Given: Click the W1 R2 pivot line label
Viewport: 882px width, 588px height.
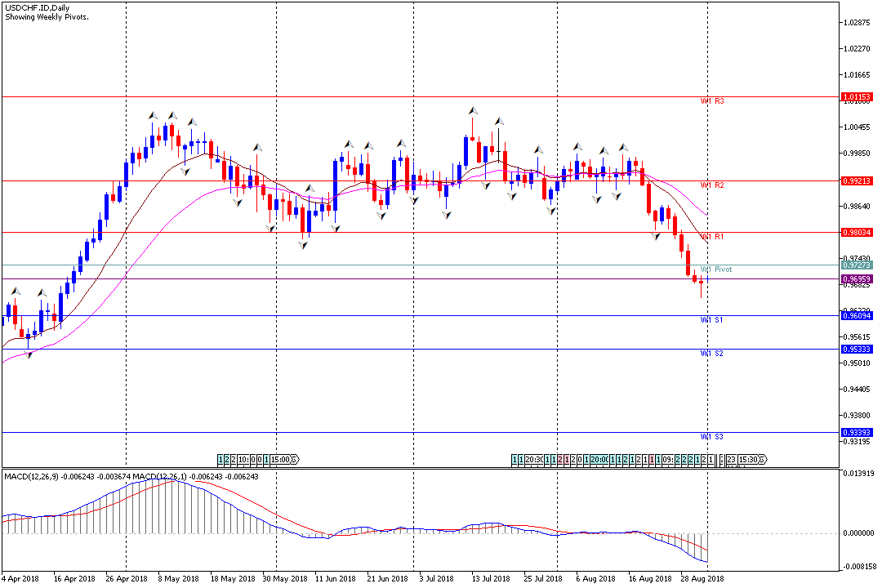Looking at the screenshot, I should coord(712,185).
